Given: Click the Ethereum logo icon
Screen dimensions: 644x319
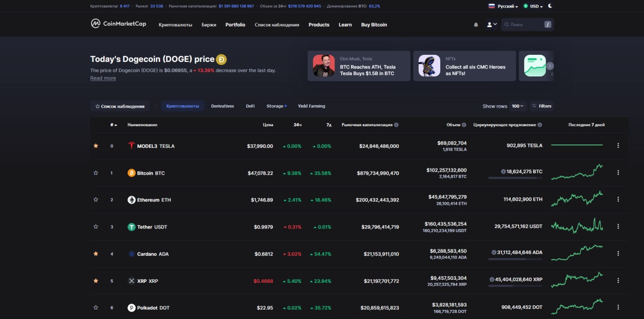Looking at the screenshot, I should coord(131,200).
